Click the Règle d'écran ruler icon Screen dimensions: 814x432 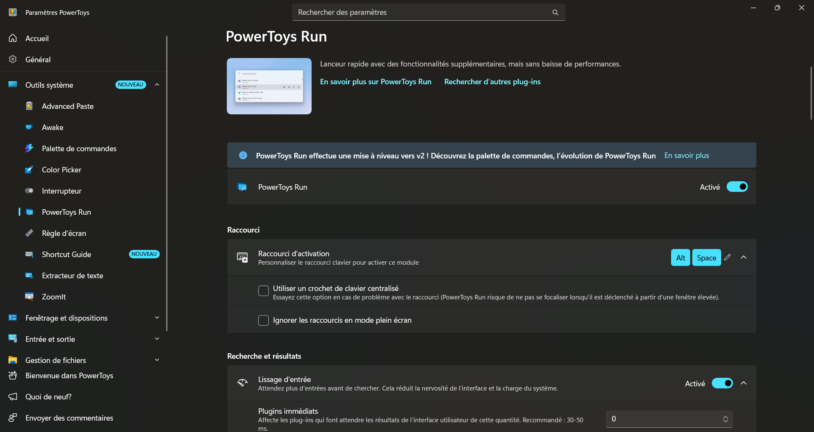click(x=29, y=233)
